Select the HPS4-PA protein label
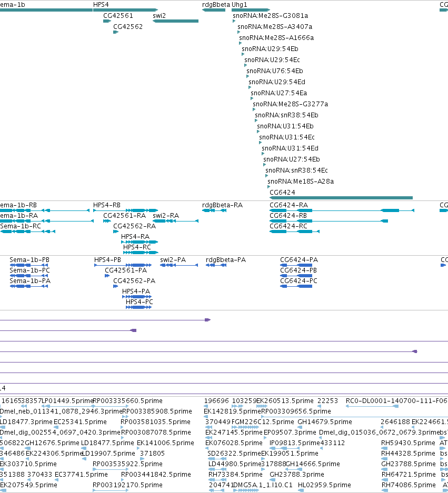The image size is (448, 493). pos(136,291)
